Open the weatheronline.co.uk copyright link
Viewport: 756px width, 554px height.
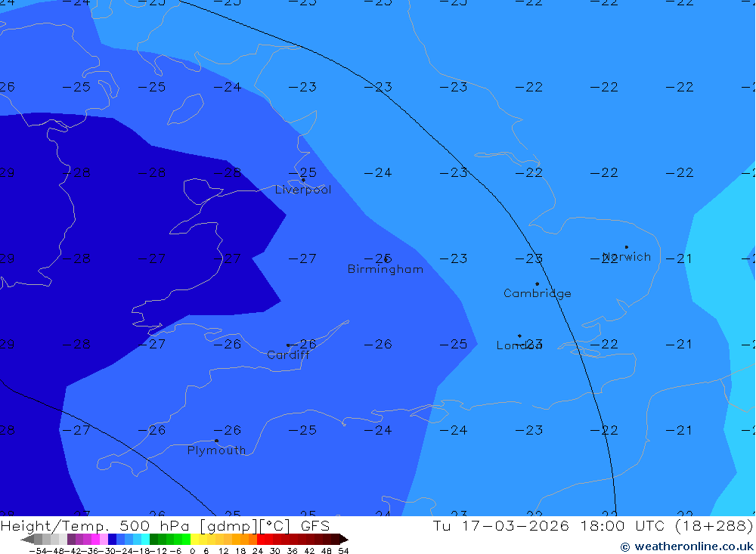point(686,546)
